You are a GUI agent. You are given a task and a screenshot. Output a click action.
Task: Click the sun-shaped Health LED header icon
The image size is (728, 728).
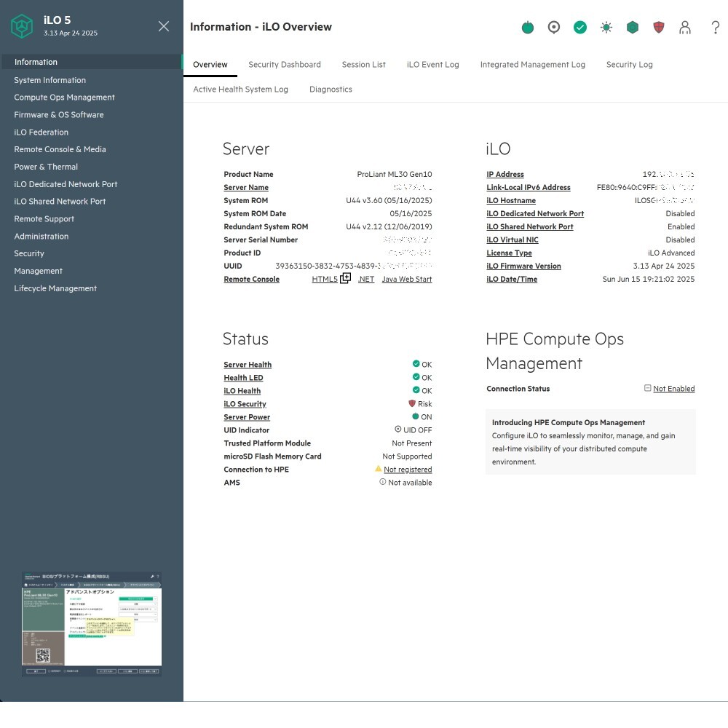[x=606, y=28]
